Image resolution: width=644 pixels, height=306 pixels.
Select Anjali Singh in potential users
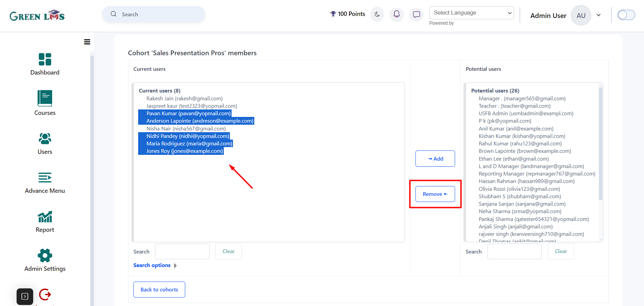[x=516, y=227]
